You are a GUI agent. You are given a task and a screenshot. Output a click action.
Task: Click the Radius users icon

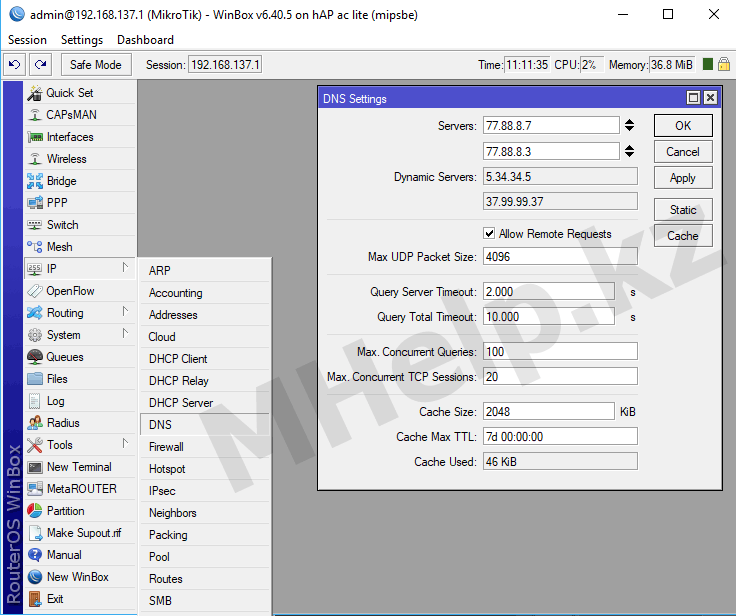35,423
